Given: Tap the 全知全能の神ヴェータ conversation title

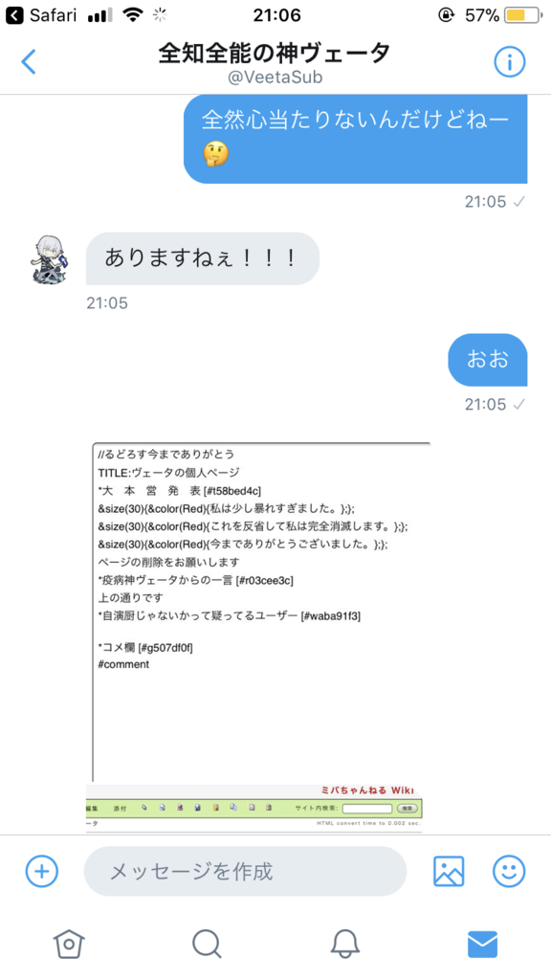Looking at the screenshot, I should point(275,54).
